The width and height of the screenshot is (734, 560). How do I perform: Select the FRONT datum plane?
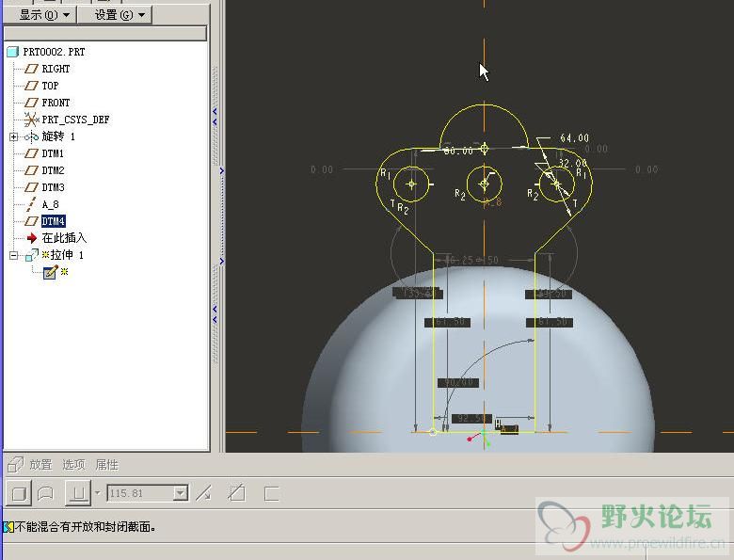pos(56,103)
